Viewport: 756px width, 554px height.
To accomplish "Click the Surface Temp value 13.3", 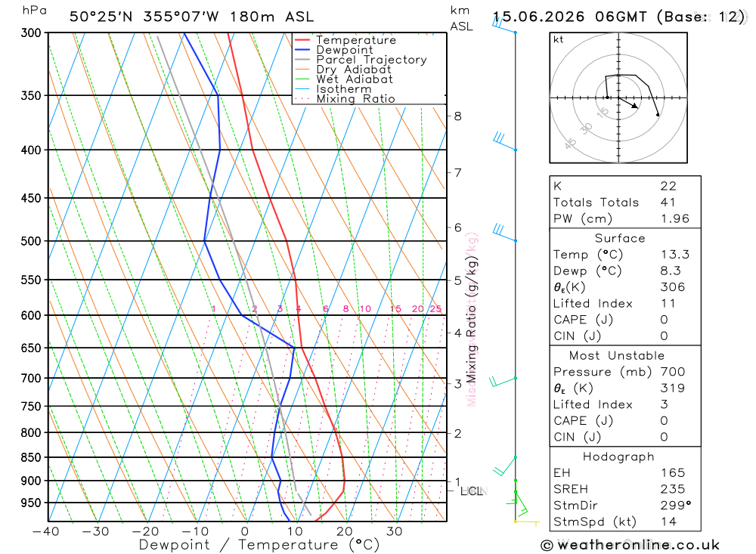I will 675,255.
